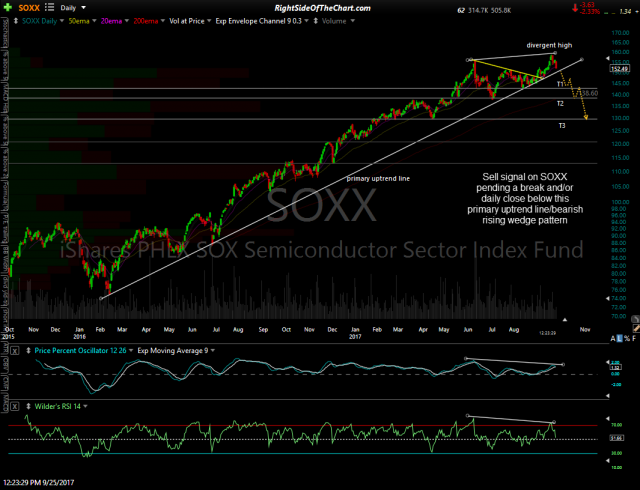The width and height of the screenshot is (640, 490).
Task: Click the SOXX Daily study label
Action: [x=39, y=21]
